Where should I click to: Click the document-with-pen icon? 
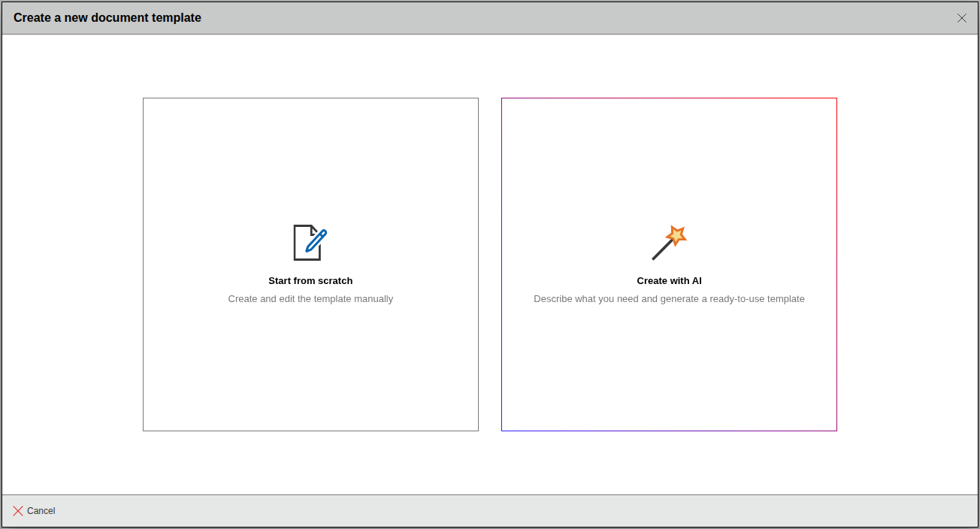point(310,243)
